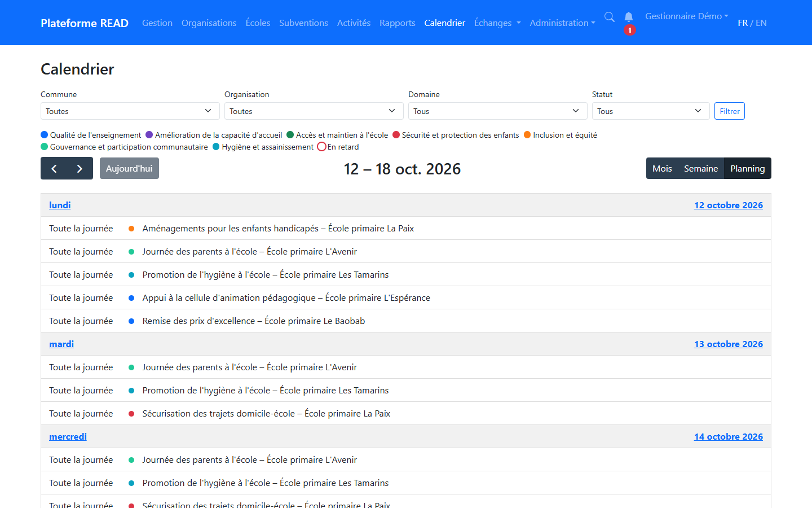Image resolution: width=812 pixels, height=508 pixels.
Task: Open Appui à la cellule d'animation event
Action: 406,298
